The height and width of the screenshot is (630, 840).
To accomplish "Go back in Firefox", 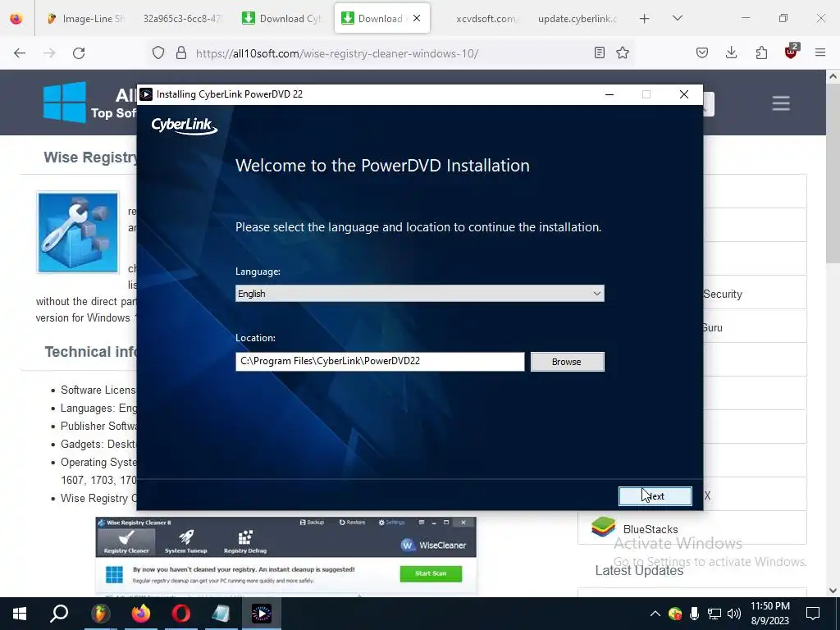I will coord(20,52).
